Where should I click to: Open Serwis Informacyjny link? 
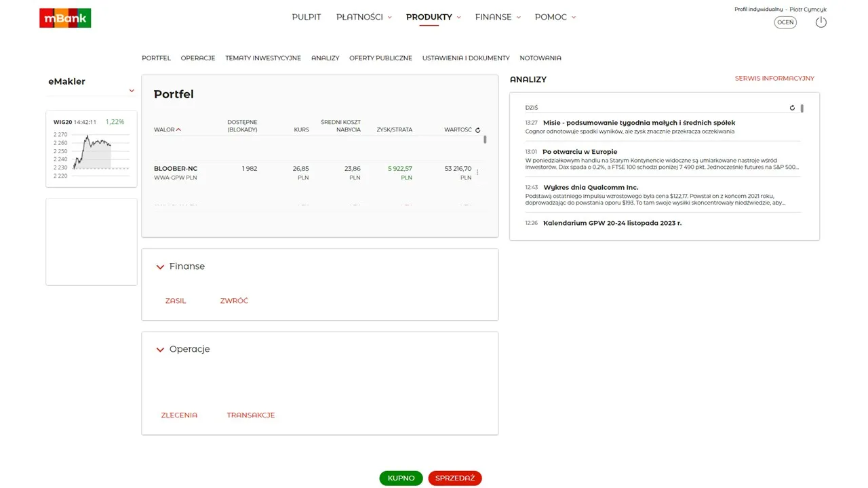(x=774, y=79)
